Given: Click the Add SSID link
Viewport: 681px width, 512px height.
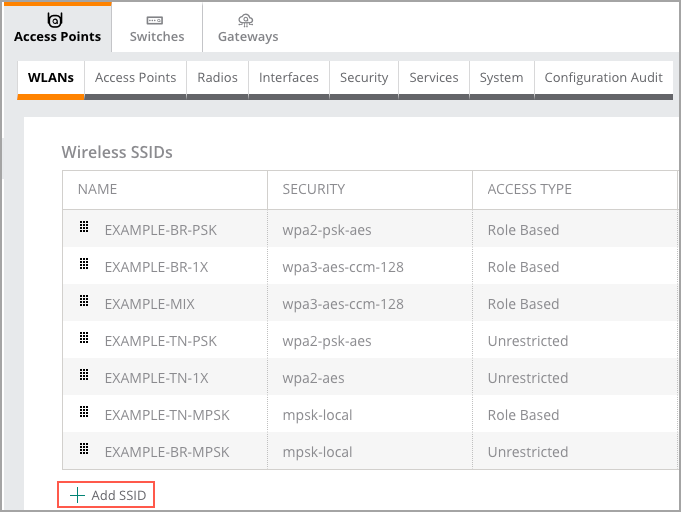Looking at the screenshot, I should point(106,495).
